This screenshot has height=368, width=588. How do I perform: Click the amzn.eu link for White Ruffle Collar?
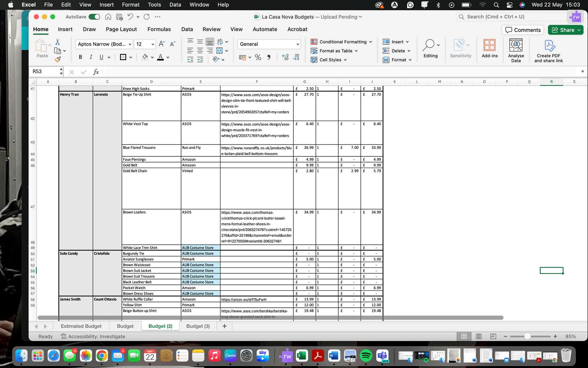(244, 300)
